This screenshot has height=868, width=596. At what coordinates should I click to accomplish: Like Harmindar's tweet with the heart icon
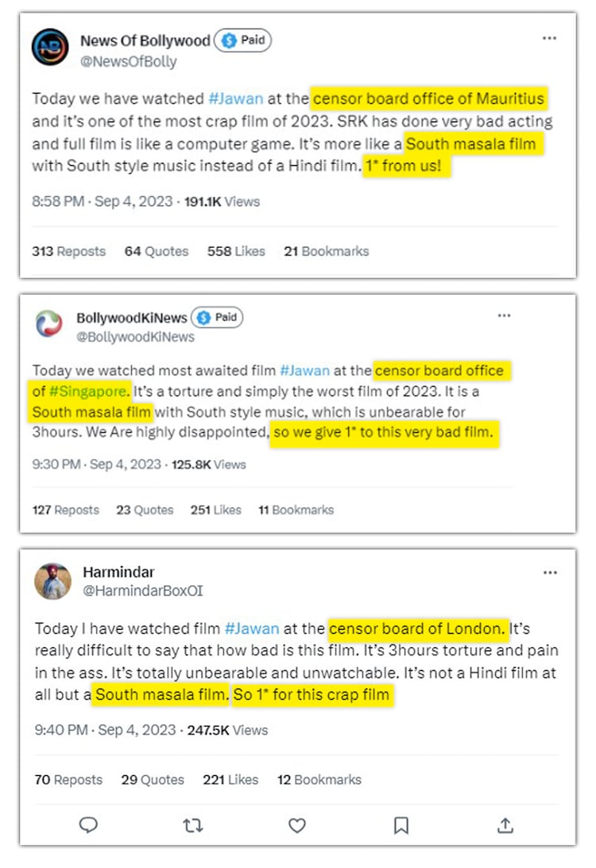(x=297, y=826)
